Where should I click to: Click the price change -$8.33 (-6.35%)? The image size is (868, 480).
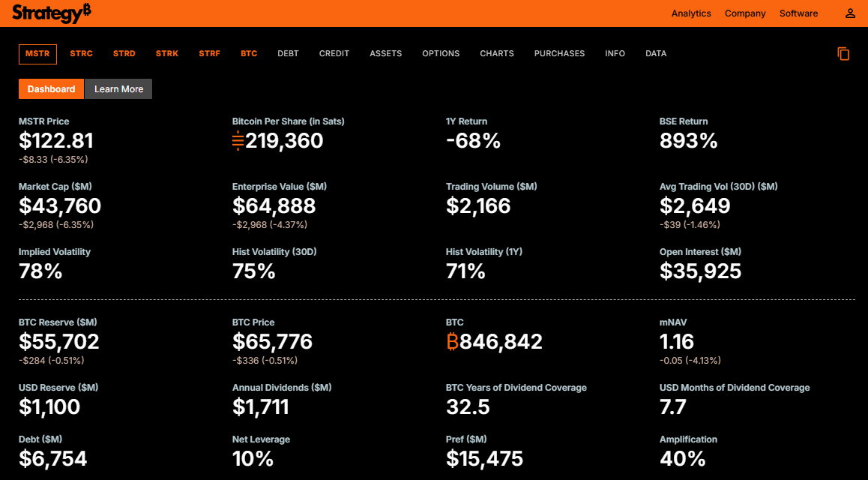coord(53,160)
